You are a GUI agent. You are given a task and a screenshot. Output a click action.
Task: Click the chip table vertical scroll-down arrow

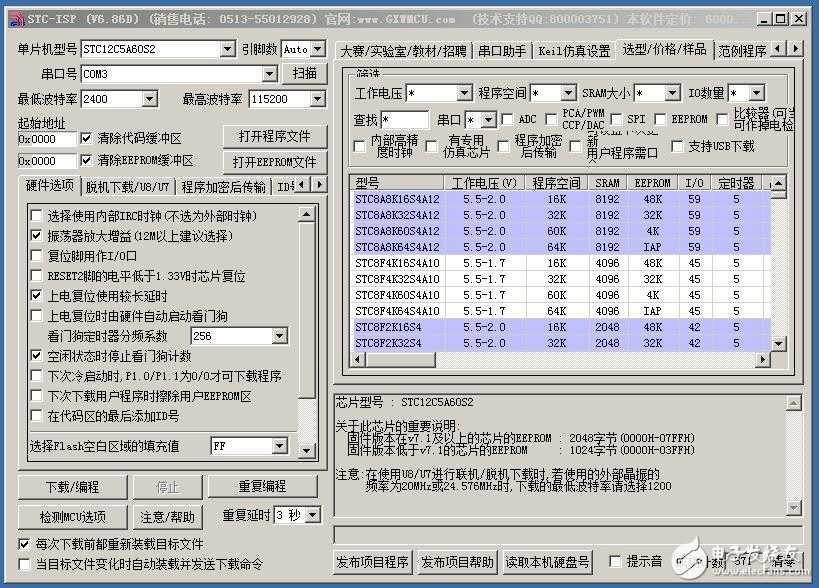pos(778,344)
